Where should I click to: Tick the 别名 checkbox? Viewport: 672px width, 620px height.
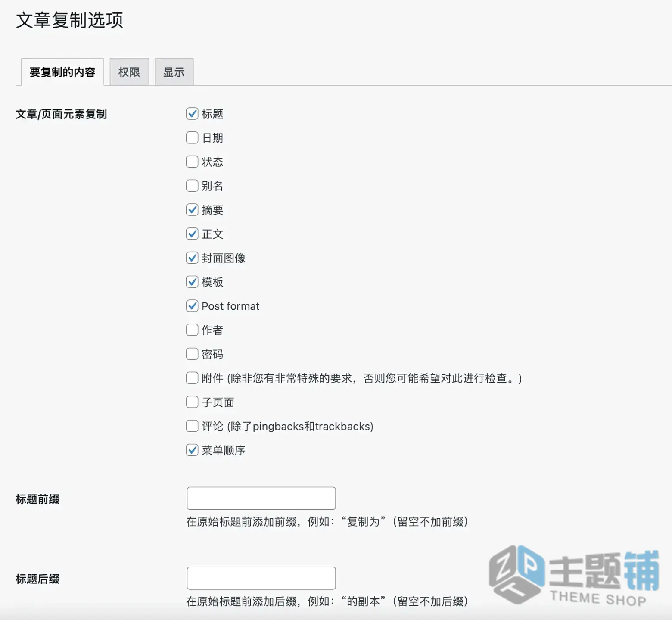192,186
